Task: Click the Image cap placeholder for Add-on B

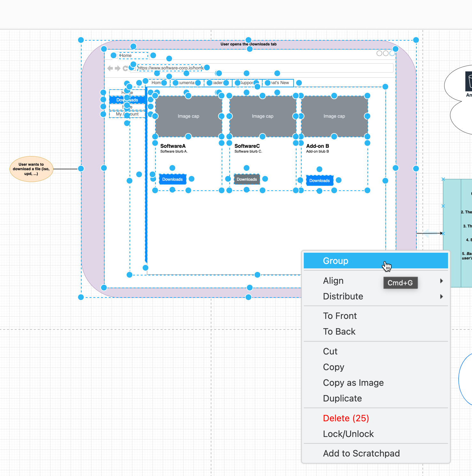Action: tap(334, 116)
